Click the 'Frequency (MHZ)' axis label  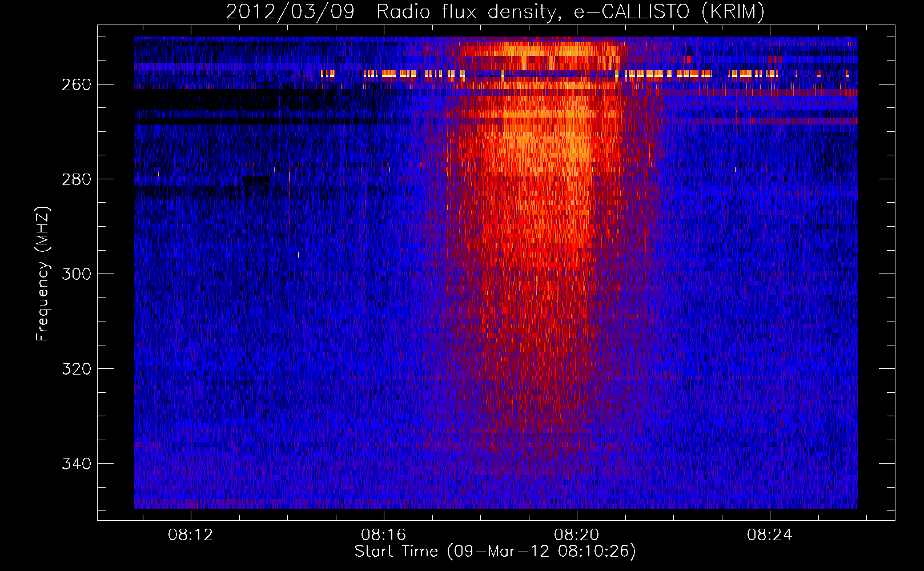(43, 274)
